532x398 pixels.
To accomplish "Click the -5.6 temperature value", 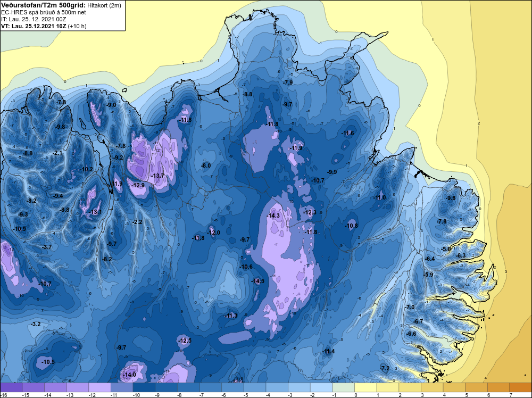I will pyautogui.click(x=446, y=249).
